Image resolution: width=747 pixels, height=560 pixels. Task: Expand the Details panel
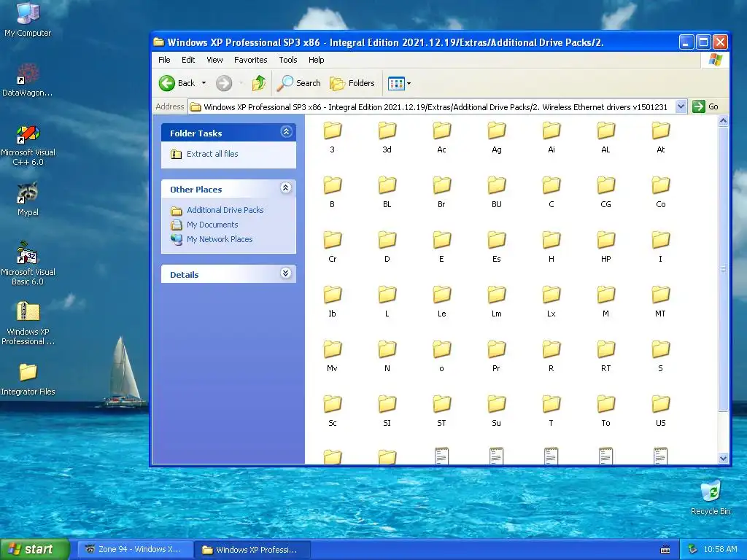(x=286, y=273)
